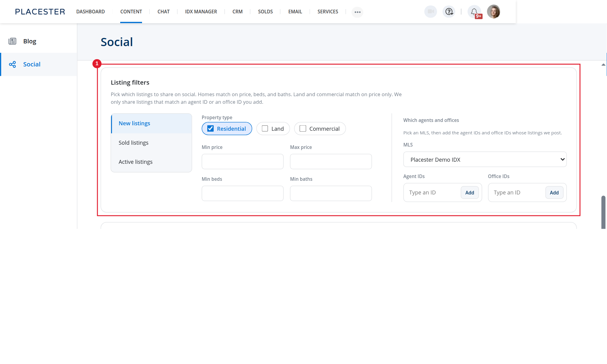
Task: Open the help question mark icon
Action: coord(449,12)
